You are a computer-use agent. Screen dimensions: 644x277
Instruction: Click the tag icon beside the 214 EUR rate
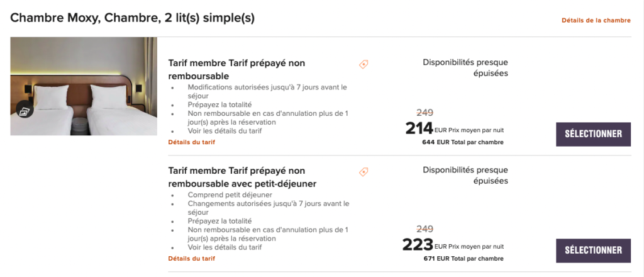click(364, 64)
